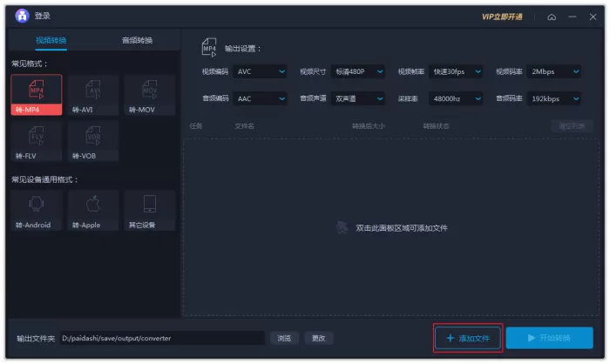The width and height of the screenshot is (610, 364).
Task: Click the user avatar login icon
Action: 22,16
